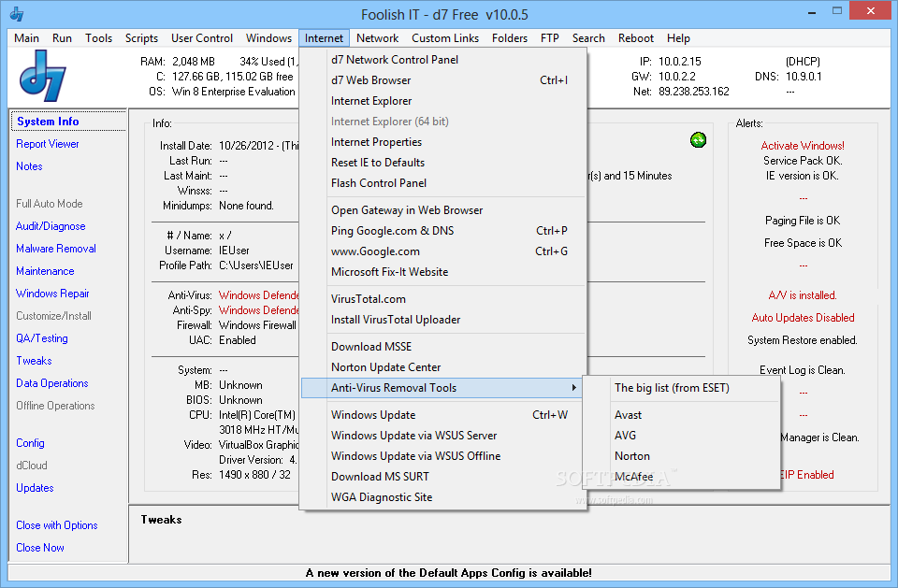Click the green refresh icon in Info panel

tap(698, 139)
